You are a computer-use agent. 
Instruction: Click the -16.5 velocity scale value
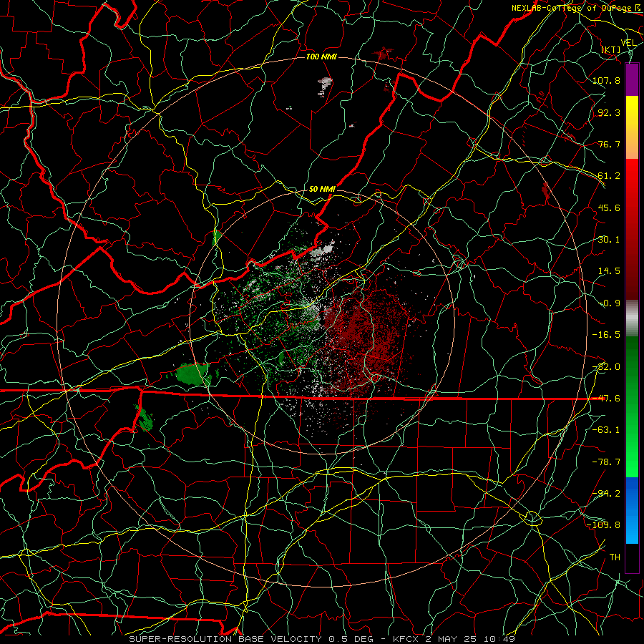coord(606,335)
